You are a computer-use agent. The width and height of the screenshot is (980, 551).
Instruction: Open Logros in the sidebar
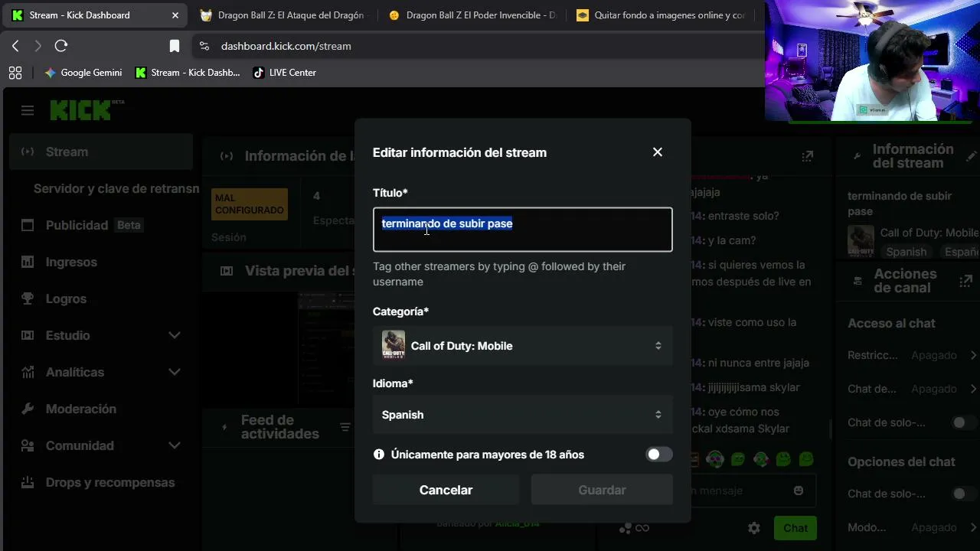pos(101,298)
